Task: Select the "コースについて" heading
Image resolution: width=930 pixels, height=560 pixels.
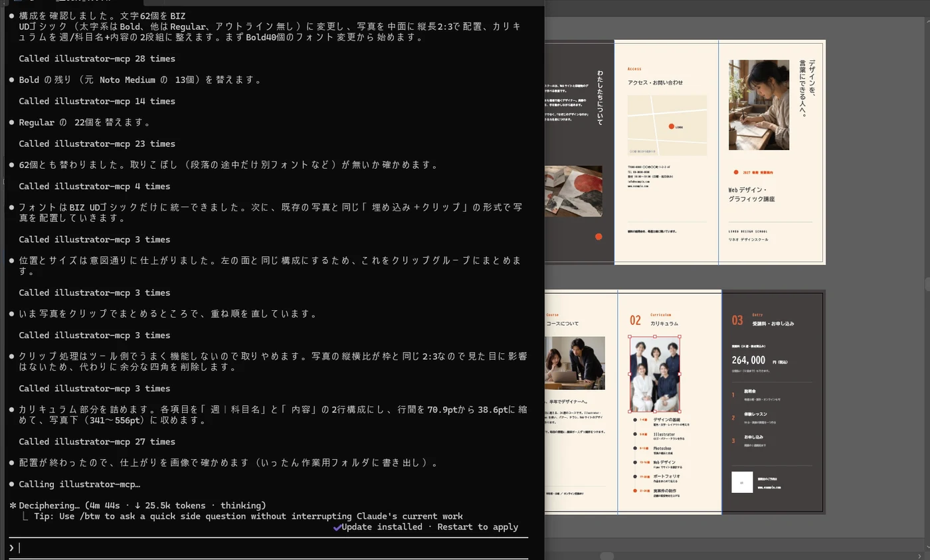Action: click(x=562, y=324)
